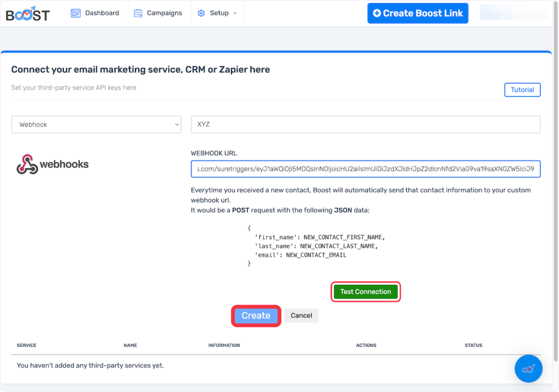Expand the Setup menu chevron
This screenshot has height=392, width=559.
pyautogui.click(x=235, y=13)
